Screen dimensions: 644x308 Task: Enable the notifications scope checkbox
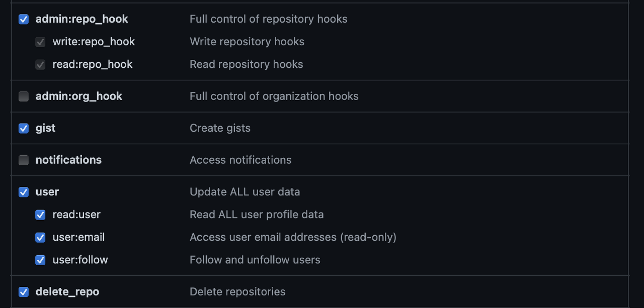pos(24,160)
